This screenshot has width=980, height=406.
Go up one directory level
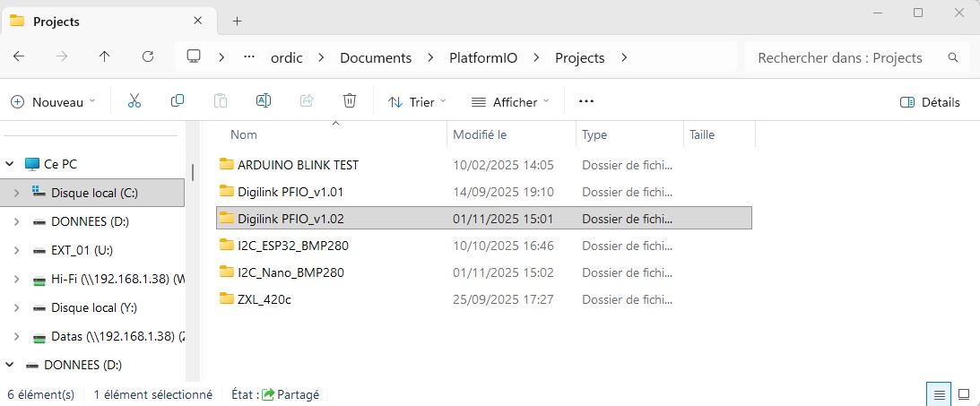(x=105, y=56)
